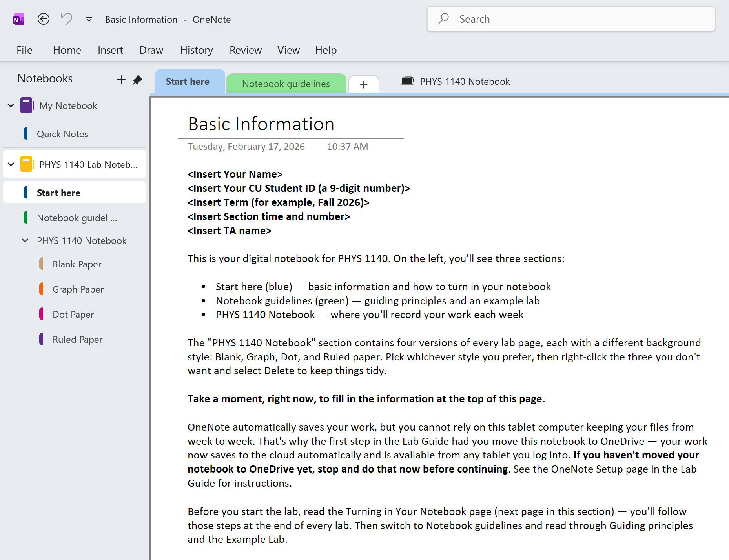The height and width of the screenshot is (560, 729).
Task: Open the Draw ribbon tab
Action: [x=151, y=50]
